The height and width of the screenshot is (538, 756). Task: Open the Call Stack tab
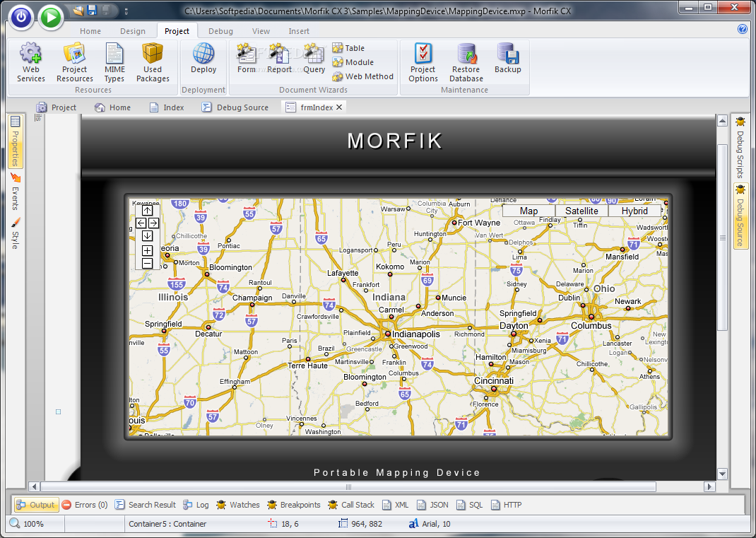tap(351, 505)
